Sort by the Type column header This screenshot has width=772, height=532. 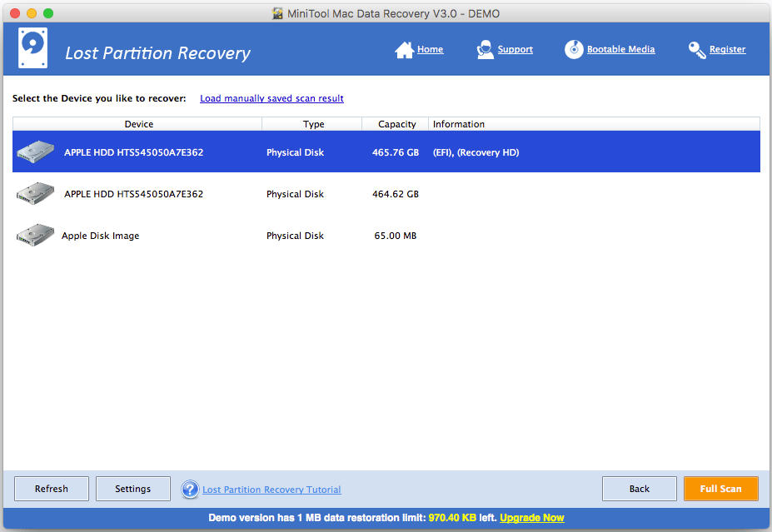click(x=312, y=124)
